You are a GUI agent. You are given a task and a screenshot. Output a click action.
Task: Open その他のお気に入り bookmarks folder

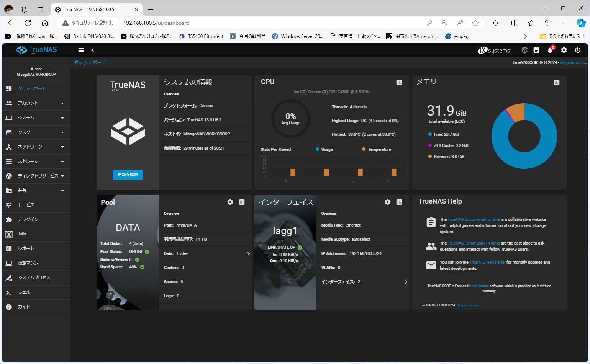tap(562, 36)
